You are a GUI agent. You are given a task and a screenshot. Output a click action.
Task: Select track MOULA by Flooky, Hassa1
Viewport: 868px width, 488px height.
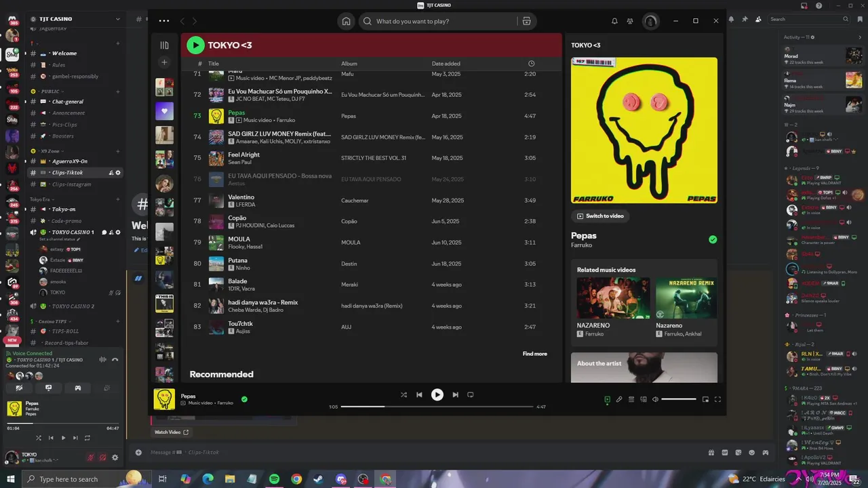372,243
